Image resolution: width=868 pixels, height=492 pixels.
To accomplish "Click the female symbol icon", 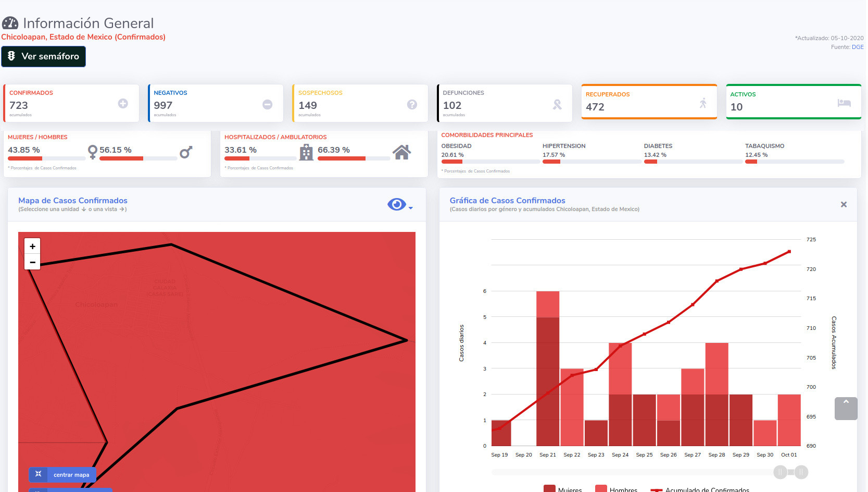I will [93, 152].
